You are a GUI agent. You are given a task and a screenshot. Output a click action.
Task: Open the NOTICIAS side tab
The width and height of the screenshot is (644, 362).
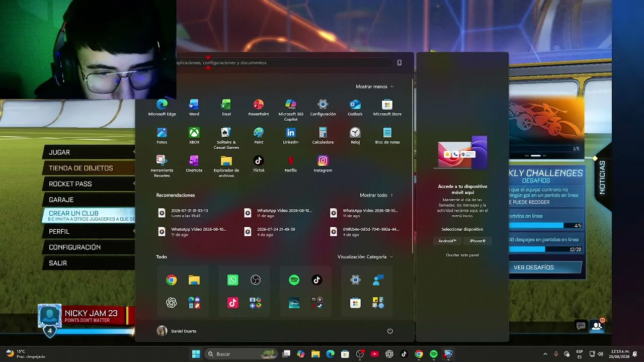[x=602, y=177]
